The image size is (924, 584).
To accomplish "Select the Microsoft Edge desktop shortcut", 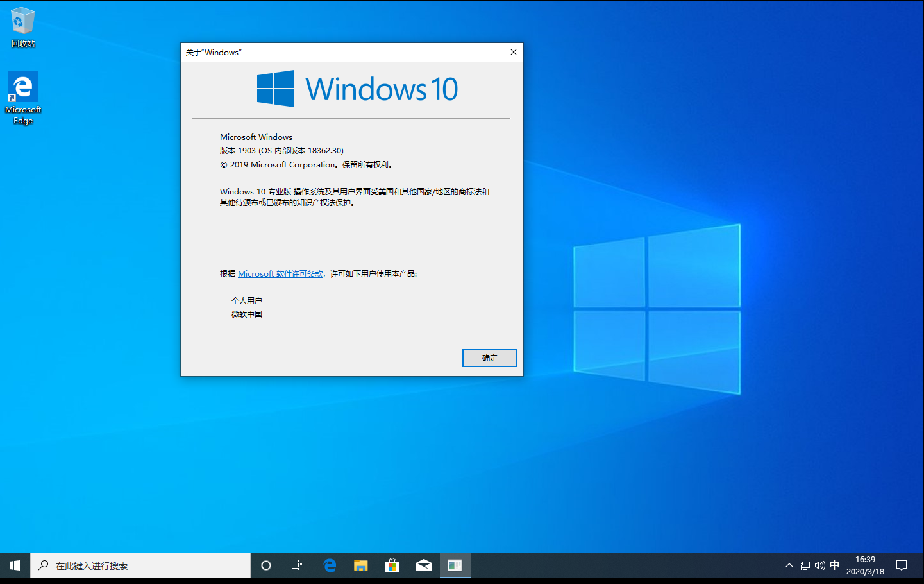I will click(x=23, y=98).
